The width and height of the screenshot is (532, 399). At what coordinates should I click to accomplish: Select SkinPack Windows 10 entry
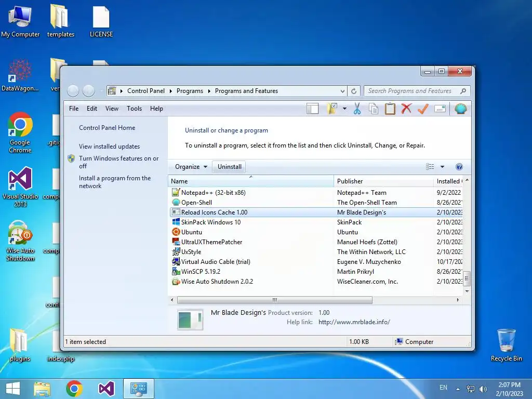click(315, 222)
